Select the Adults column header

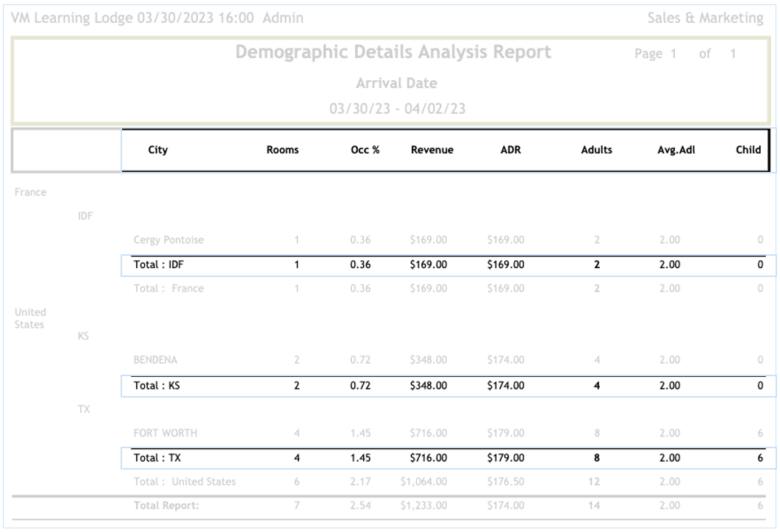596,151
